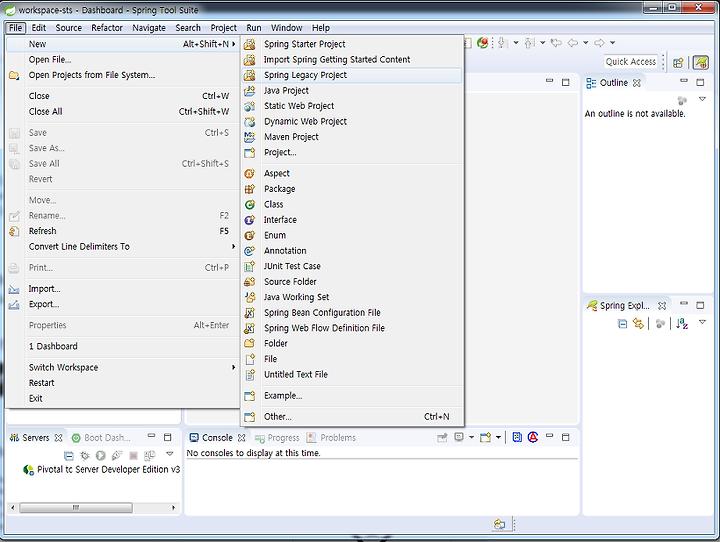
Task: Click Spring Explorer link with editor icon
Action: click(x=638, y=324)
